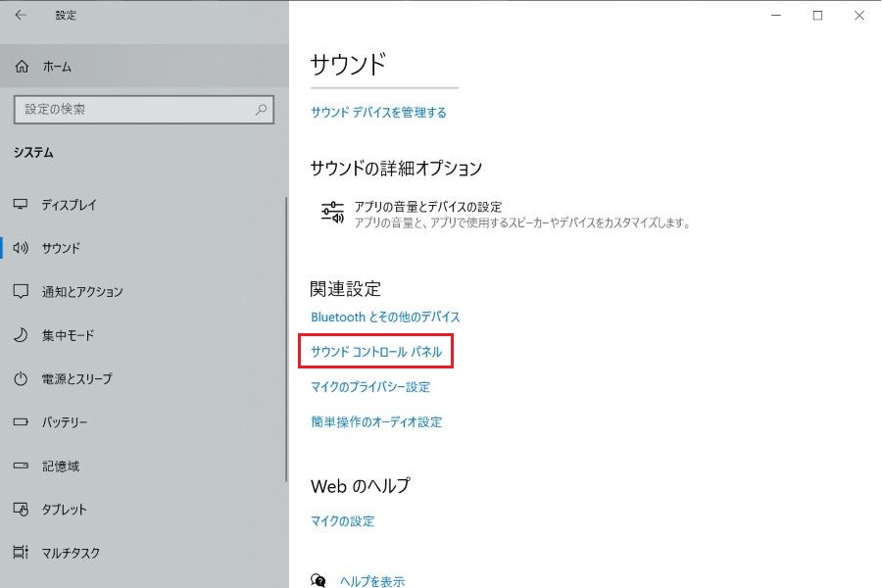
Task: Click the Power and sleep icon
Action: (x=21, y=378)
